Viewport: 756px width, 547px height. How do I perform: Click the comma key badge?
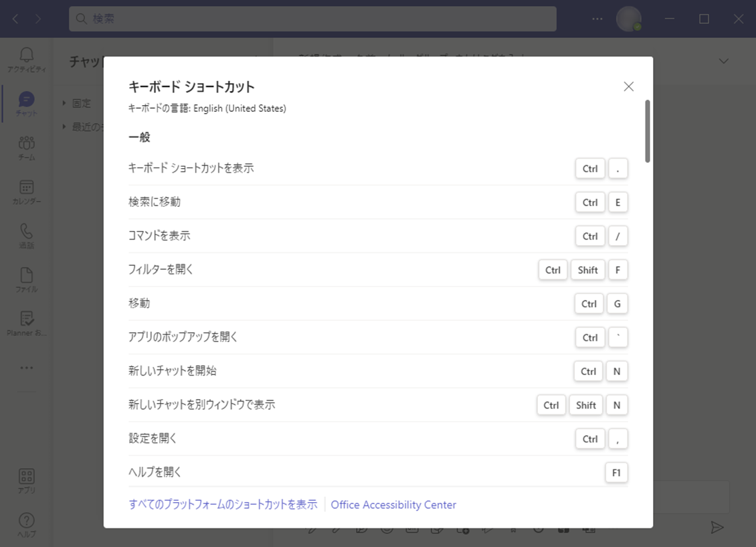point(618,439)
